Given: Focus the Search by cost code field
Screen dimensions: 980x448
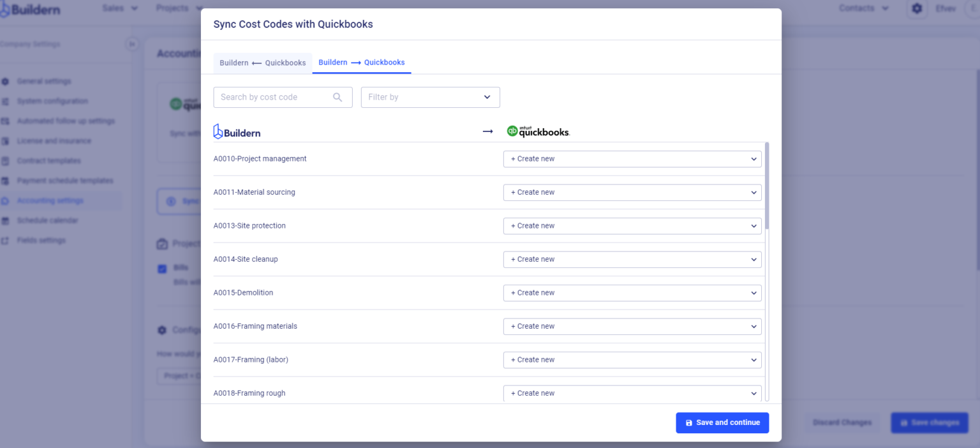Looking at the screenshot, I should [x=274, y=97].
